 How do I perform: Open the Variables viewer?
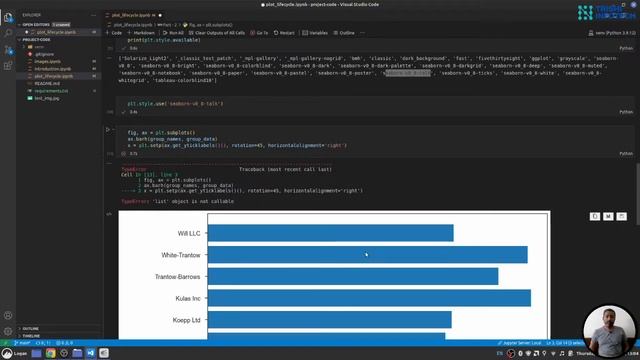315,33
